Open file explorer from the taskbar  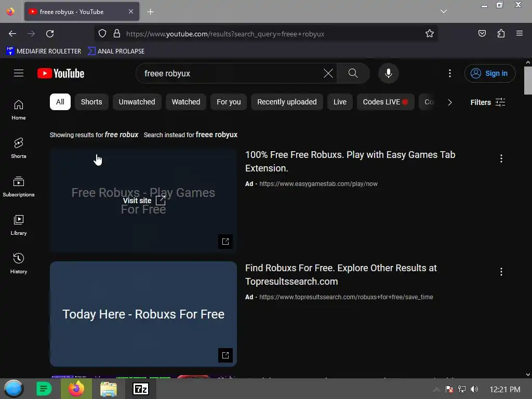(109, 389)
